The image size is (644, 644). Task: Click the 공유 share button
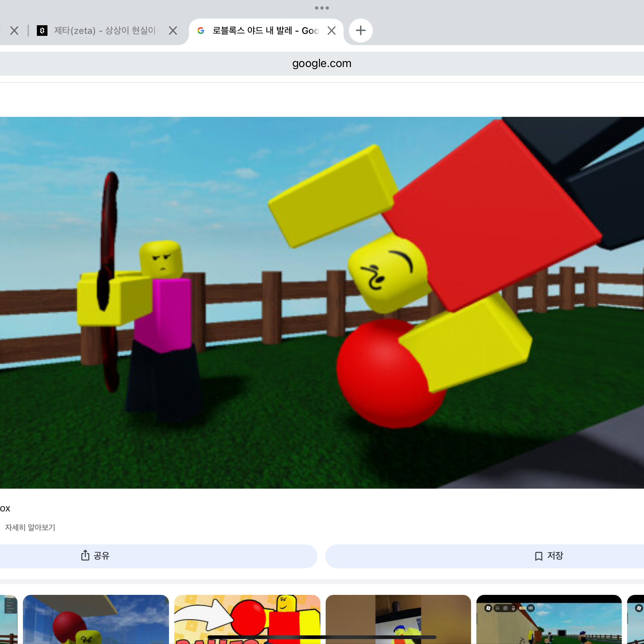(x=158, y=556)
